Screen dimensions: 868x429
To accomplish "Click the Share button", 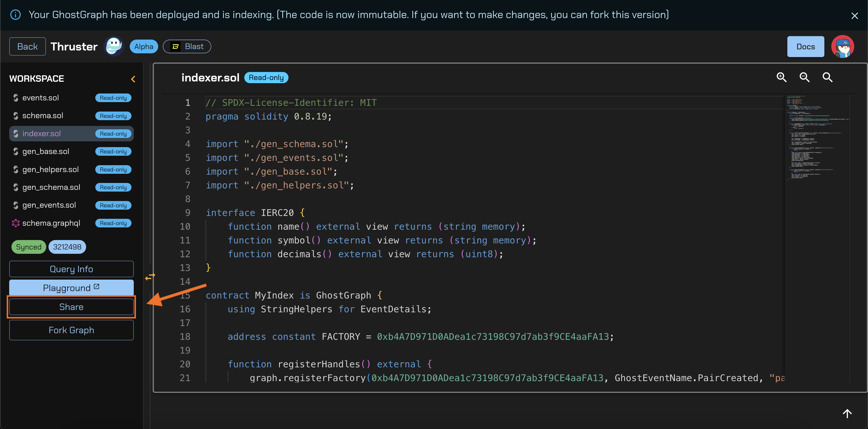I will pyautogui.click(x=71, y=307).
